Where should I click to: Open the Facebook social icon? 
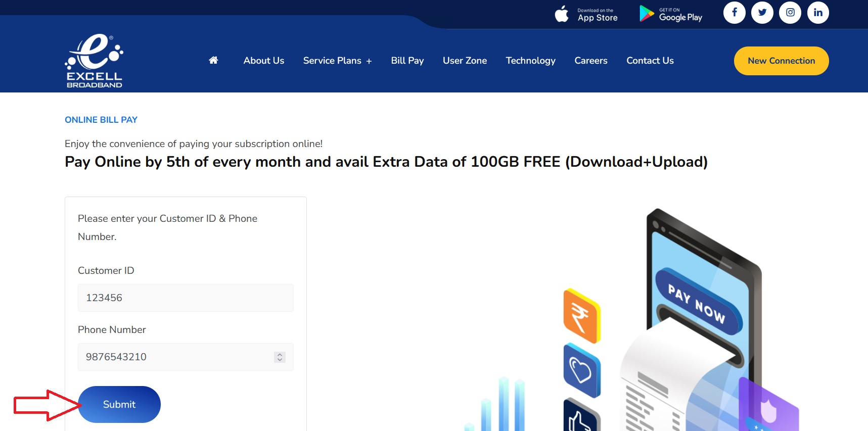[x=734, y=13]
